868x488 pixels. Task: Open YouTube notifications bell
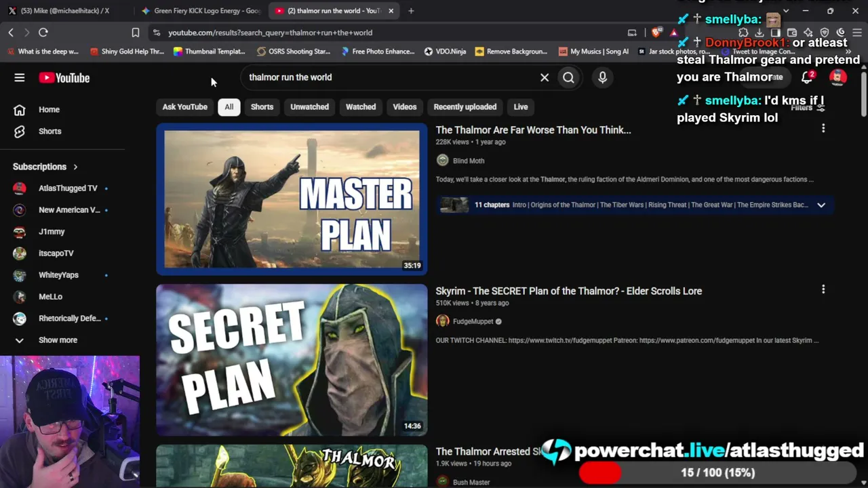pos(807,77)
